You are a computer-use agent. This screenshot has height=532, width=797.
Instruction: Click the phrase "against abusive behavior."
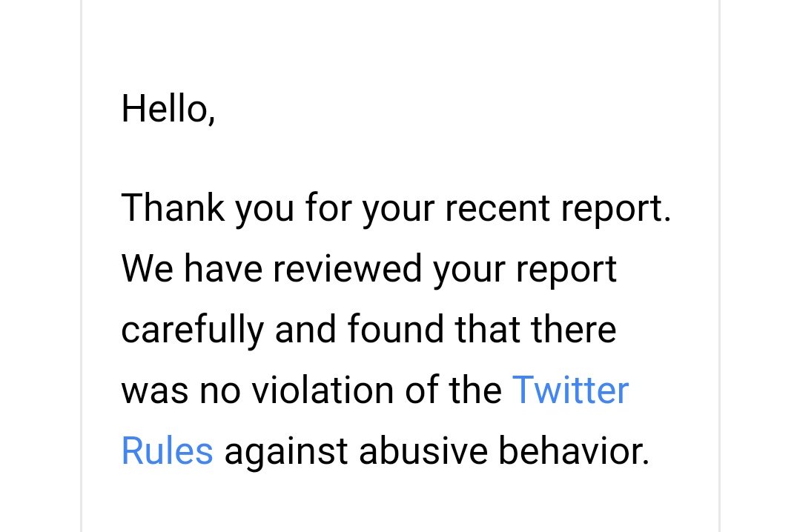click(x=437, y=451)
